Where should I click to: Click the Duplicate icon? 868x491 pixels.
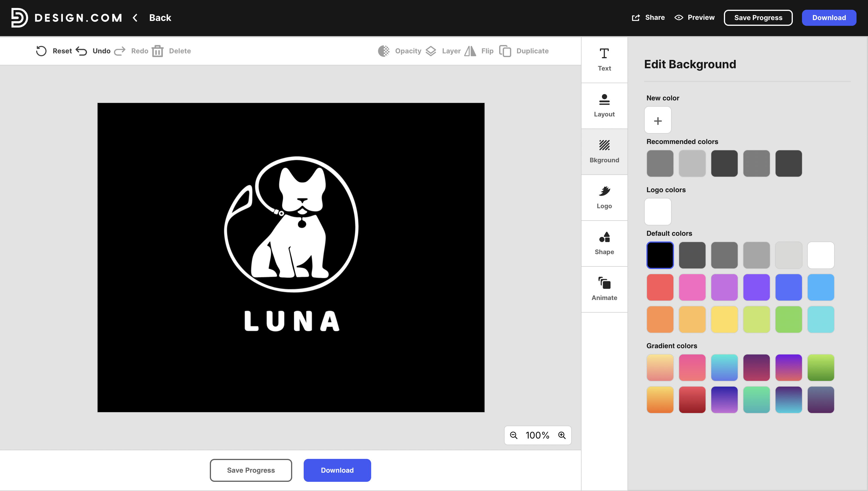pyautogui.click(x=505, y=51)
